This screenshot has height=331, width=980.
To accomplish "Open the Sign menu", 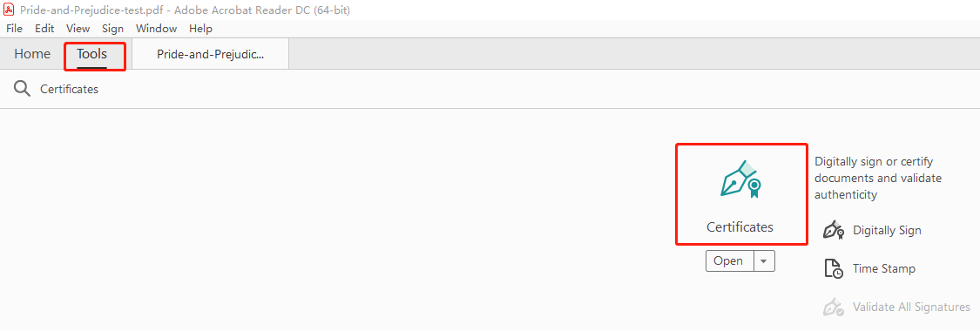I will click(113, 29).
